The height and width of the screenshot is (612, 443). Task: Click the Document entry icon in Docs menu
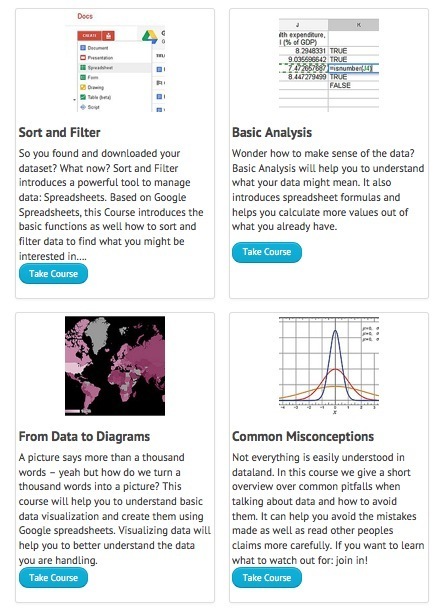(83, 48)
